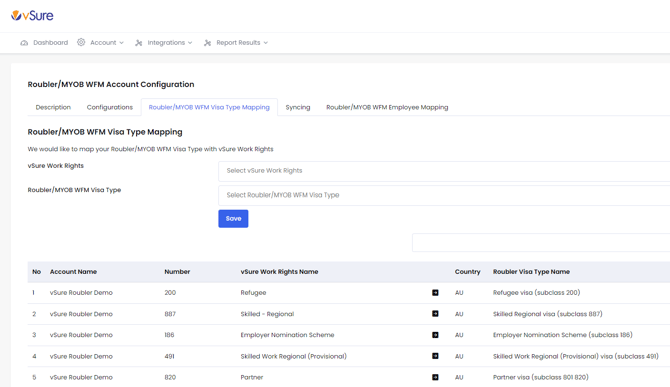Sort by Account Name column header
The width and height of the screenshot is (670, 387).
[x=73, y=272]
